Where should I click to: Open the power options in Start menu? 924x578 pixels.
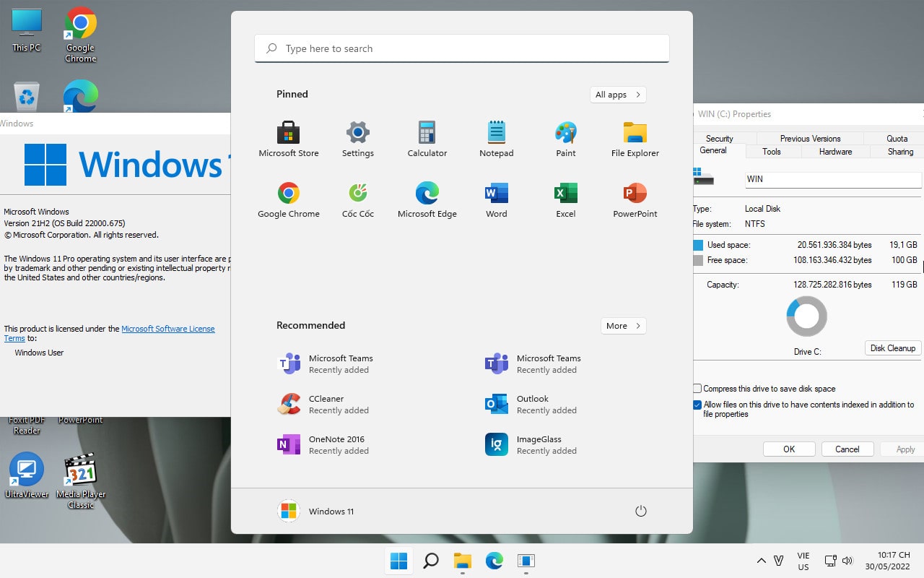click(640, 511)
